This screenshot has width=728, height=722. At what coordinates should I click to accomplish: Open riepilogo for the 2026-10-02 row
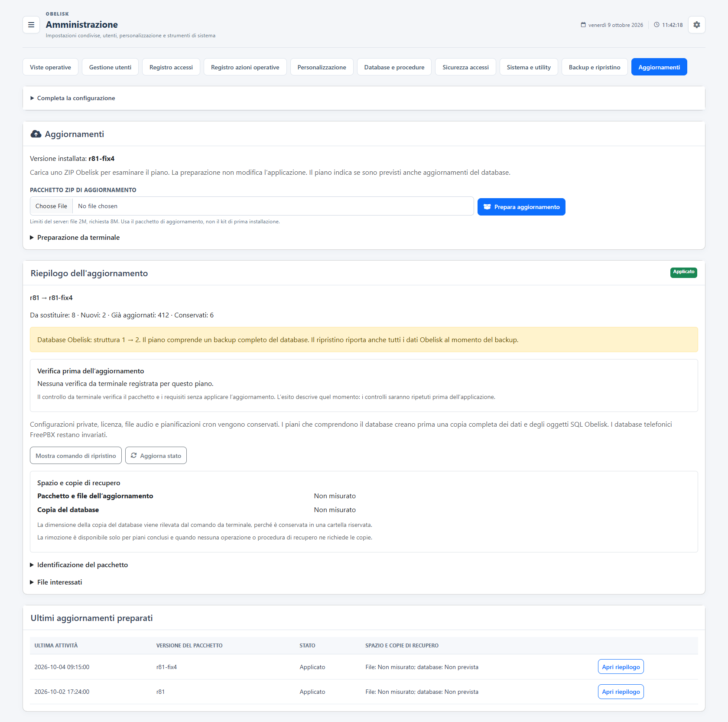pos(621,691)
